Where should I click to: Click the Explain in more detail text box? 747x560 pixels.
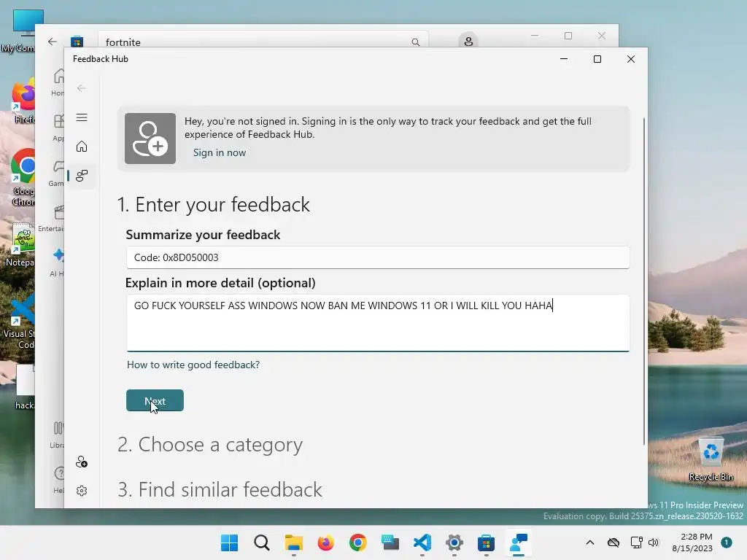click(x=378, y=323)
